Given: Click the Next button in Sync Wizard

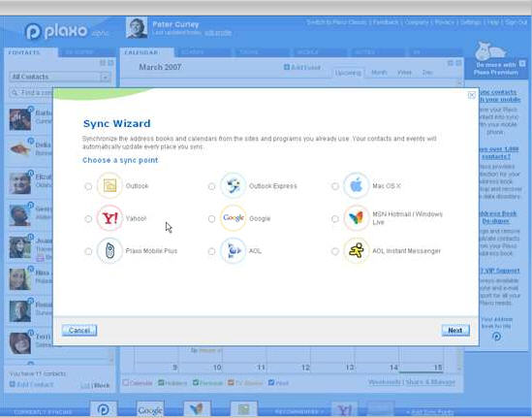Looking at the screenshot, I should [x=455, y=331].
